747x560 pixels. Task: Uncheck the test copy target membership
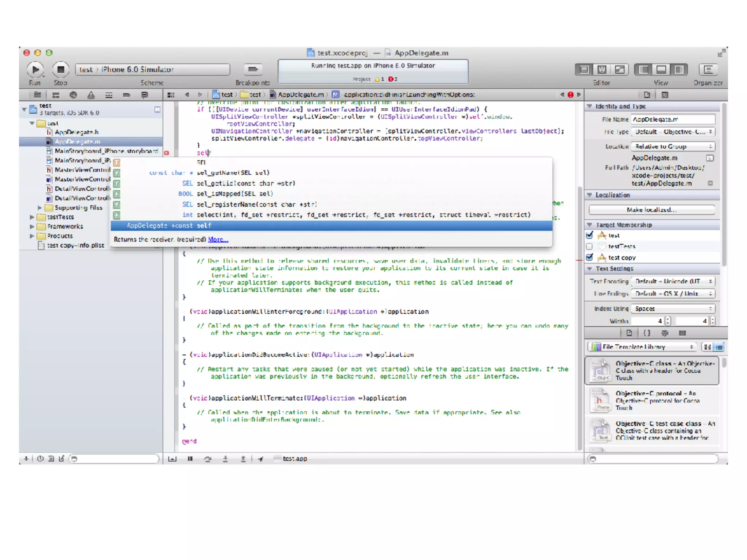(x=589, y=257)
